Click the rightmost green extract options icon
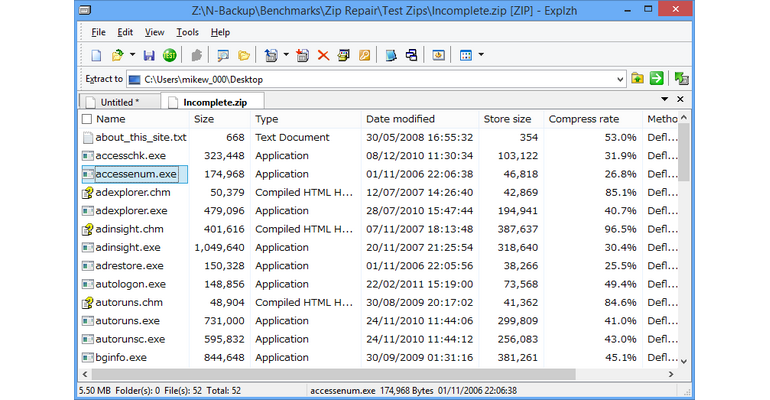770x400 pixels. click(682, 79)
